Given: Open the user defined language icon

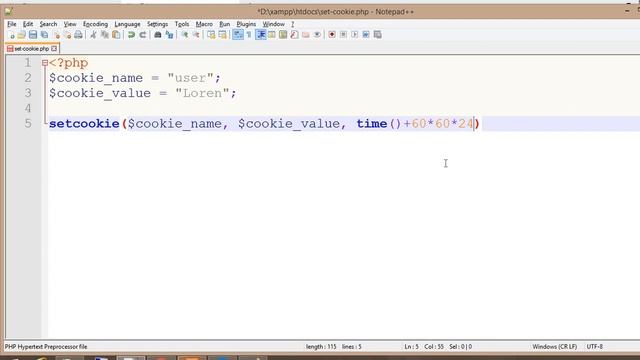Looking at the screenshot, I should [x=271, y=35].
